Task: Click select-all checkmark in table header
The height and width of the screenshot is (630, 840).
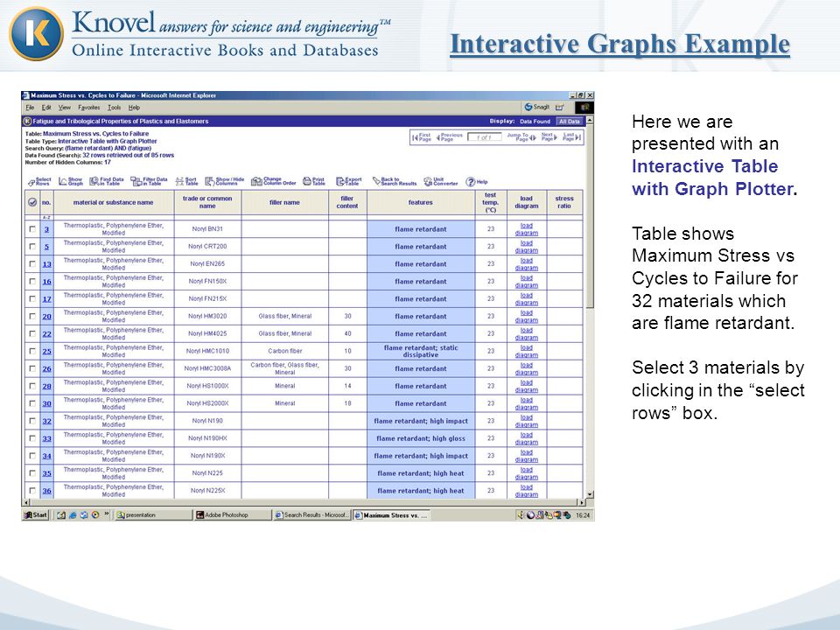Action: [32, 202]
